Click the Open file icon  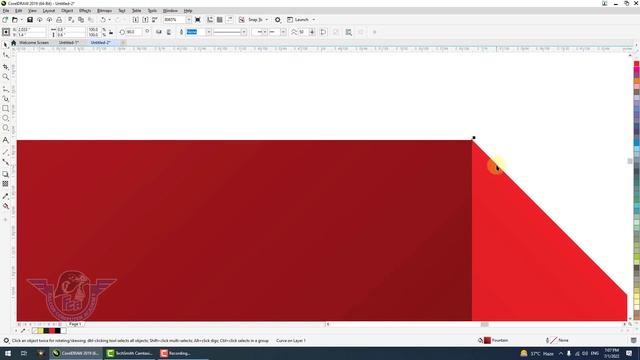click(x=15, y=20)
